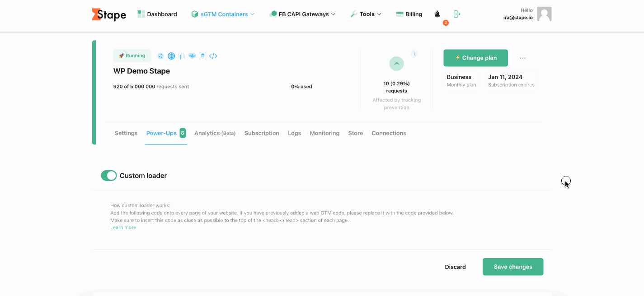Open the Monitoring tab

324,133
